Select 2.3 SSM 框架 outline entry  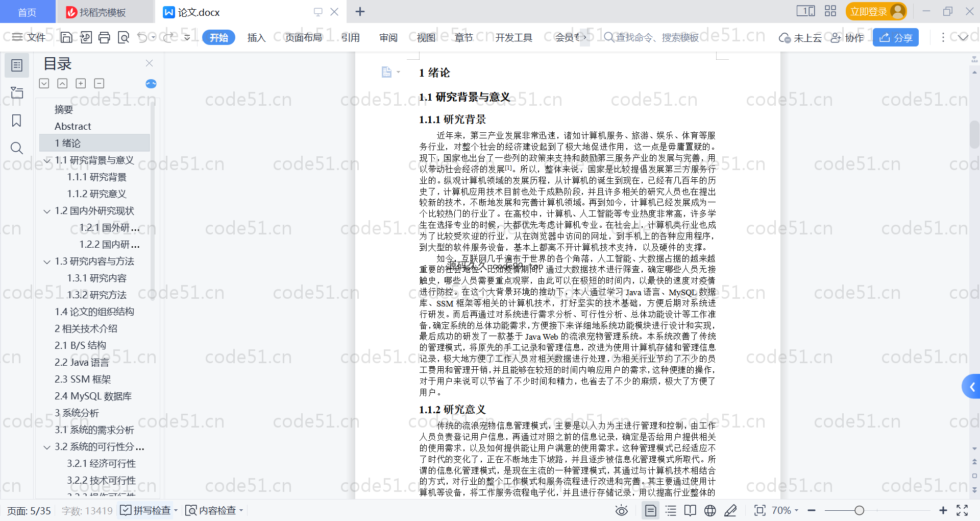click(83, 379)
